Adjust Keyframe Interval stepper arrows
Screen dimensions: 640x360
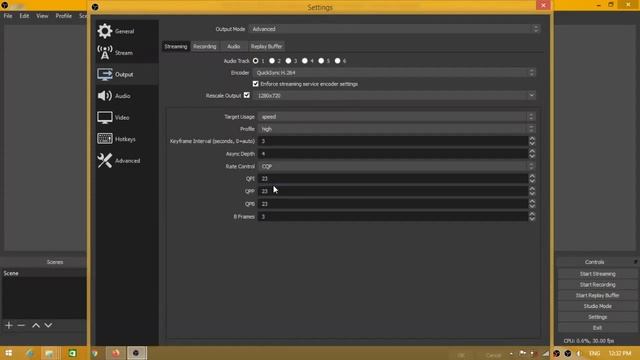[x=532, y=141]
